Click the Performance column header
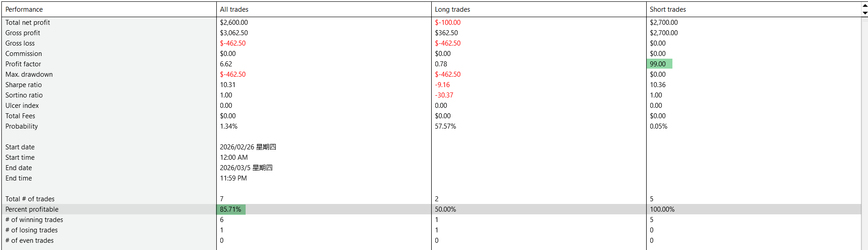This screenshot has height=250, width=868. click(24, 9)
